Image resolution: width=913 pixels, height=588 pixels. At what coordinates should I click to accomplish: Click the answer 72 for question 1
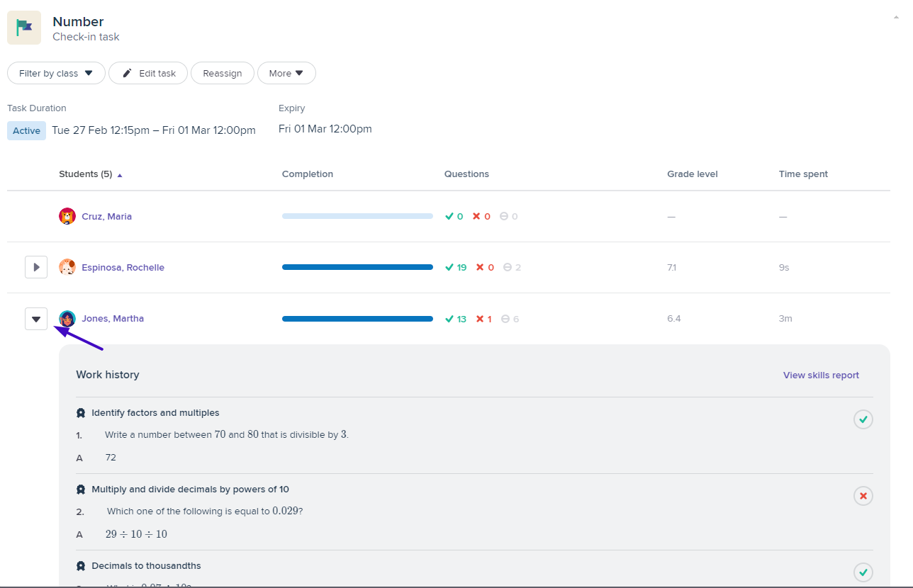[111, 458]
